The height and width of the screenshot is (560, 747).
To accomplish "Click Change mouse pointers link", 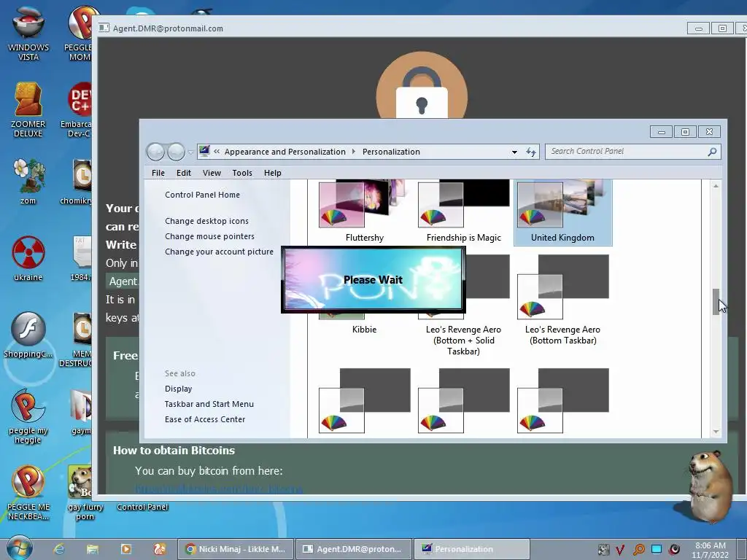I will click(x=209, y=236).
